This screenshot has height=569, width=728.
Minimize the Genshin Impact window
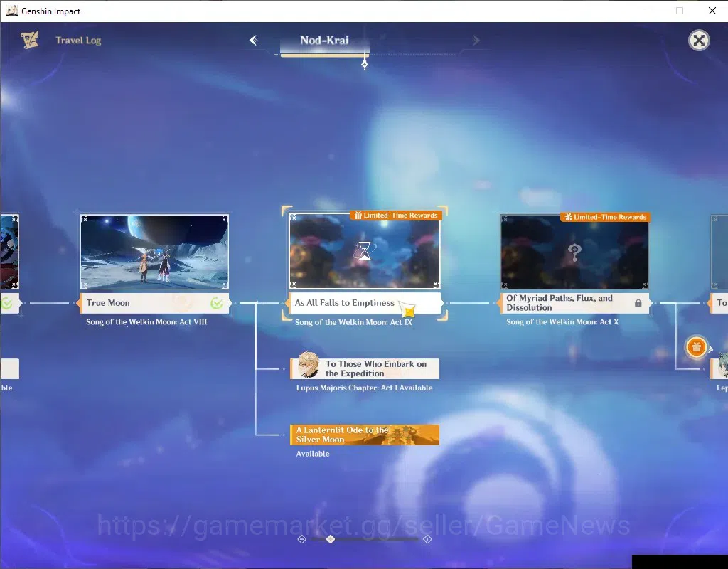tap(648, 11)
